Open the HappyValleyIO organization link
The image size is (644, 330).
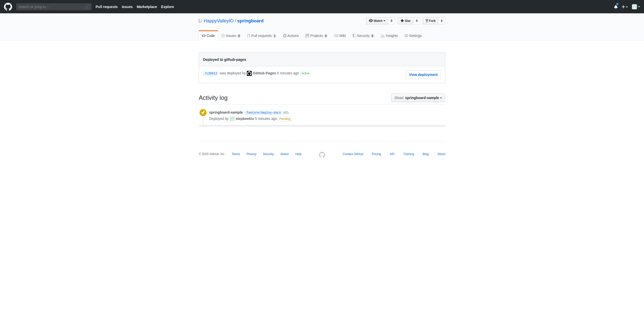(219, 21)
